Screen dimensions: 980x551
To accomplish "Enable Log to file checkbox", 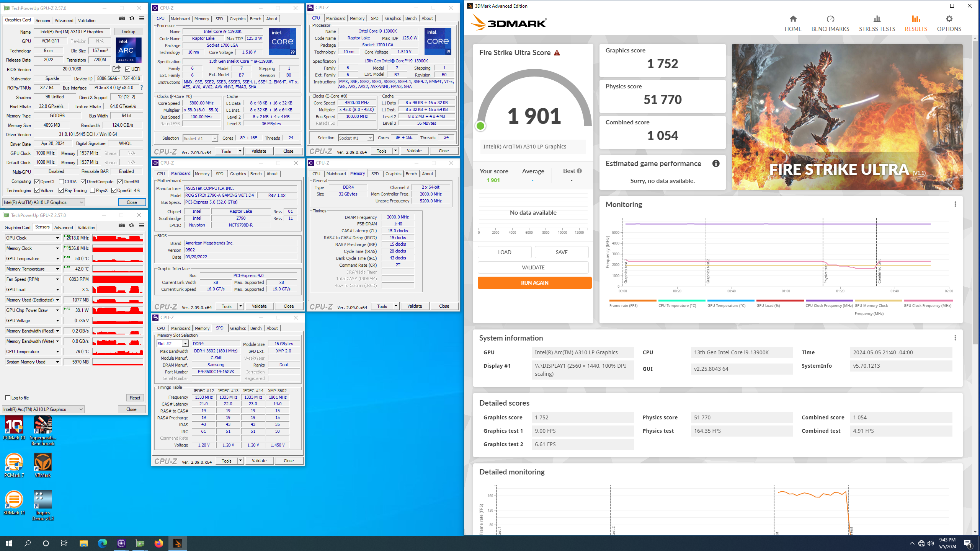I will click(8, 398).
